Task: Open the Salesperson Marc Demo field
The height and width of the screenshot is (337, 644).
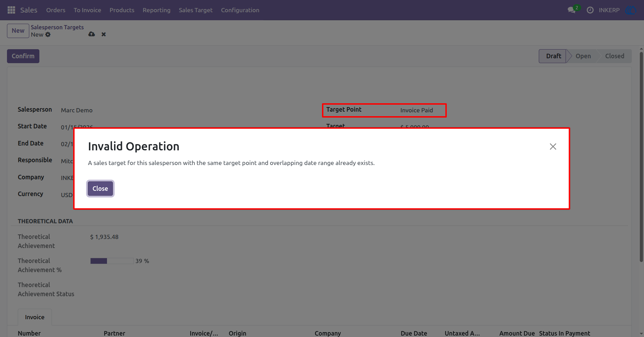Action: 77,110
